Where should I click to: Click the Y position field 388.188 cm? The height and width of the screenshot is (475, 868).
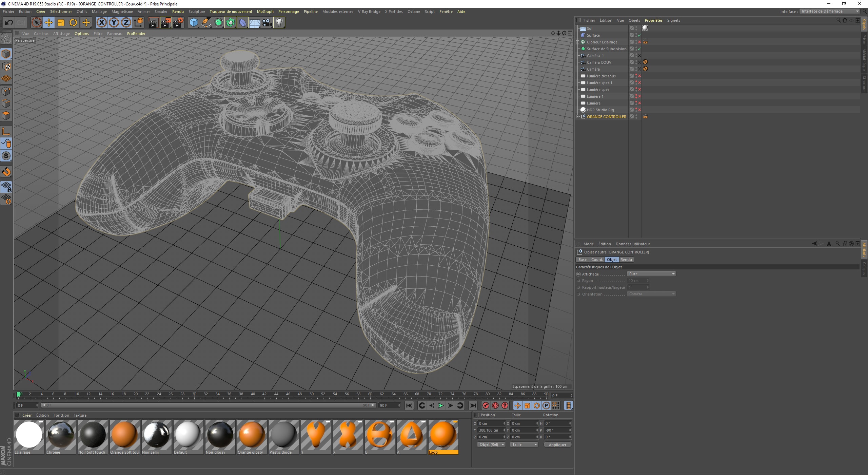point(492,430)
